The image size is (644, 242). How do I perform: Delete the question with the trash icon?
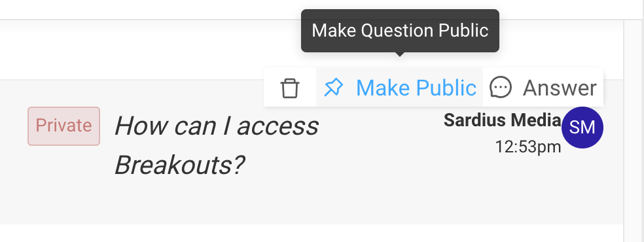click(290, 88)
